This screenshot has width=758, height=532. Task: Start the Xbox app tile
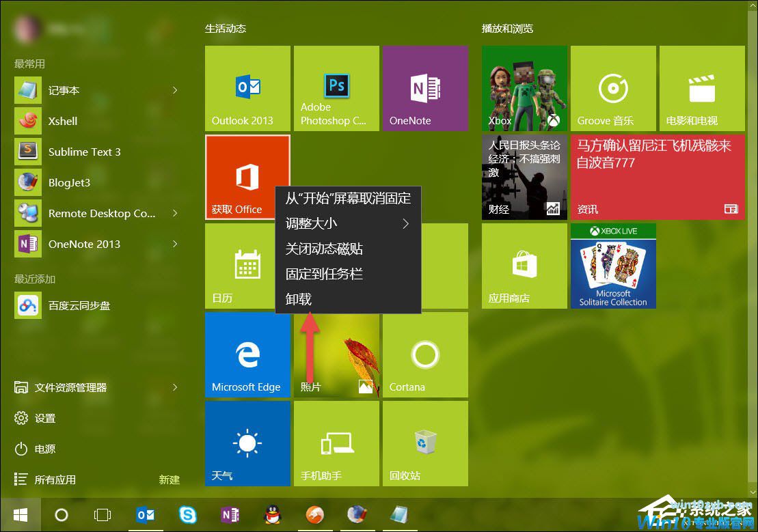524,88
